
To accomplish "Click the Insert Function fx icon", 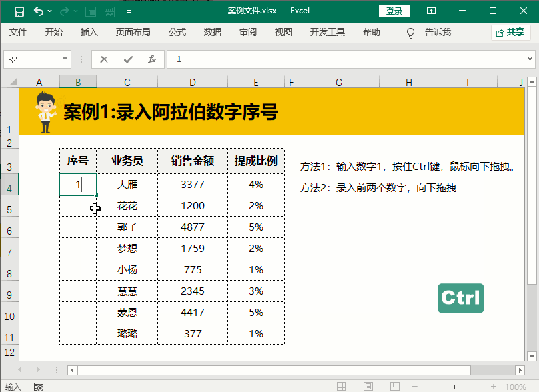I will [x=152, y=59].
